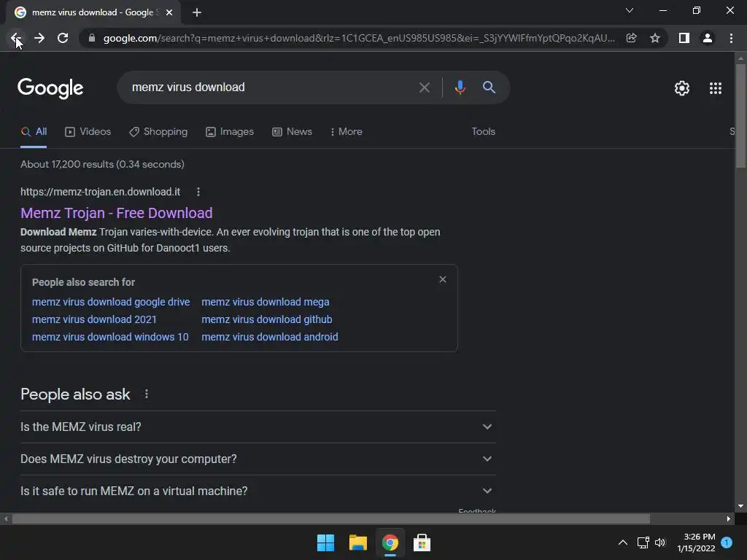Expand 'Does MEMZ virus destroy your computer?'

[258, 459]
